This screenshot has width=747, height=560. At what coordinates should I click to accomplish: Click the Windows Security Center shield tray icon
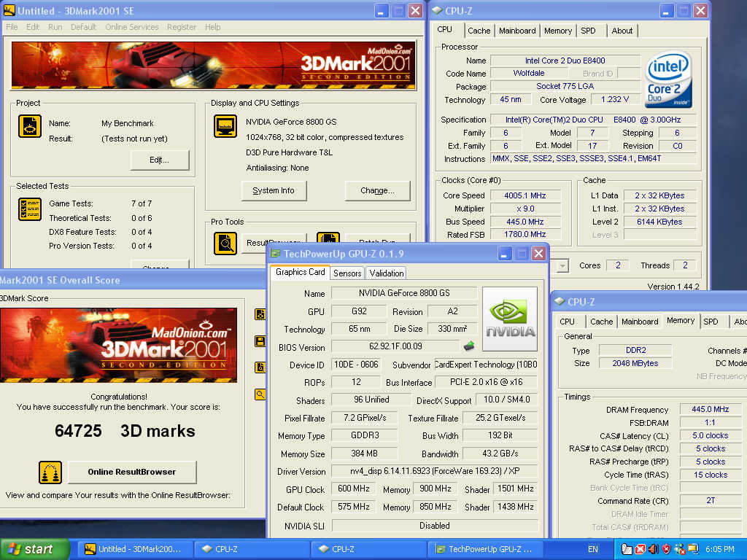coord(666,549)
